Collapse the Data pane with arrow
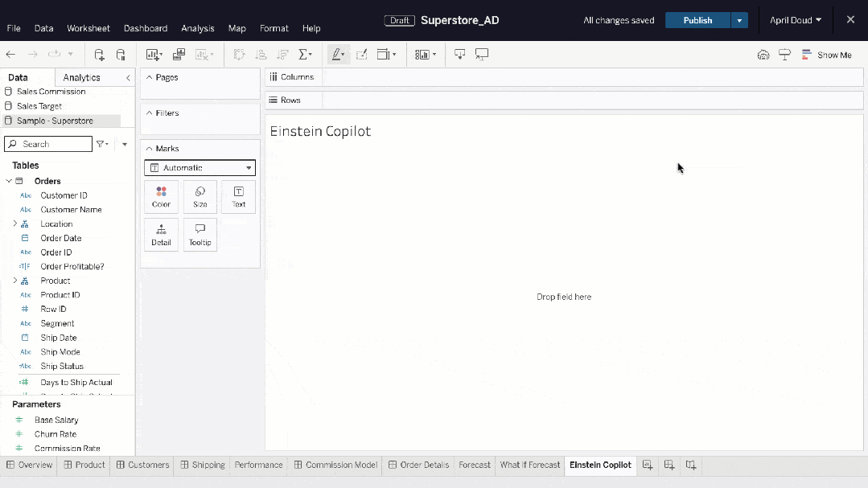Viewport: 868px width, 488px height. [127, 78]
